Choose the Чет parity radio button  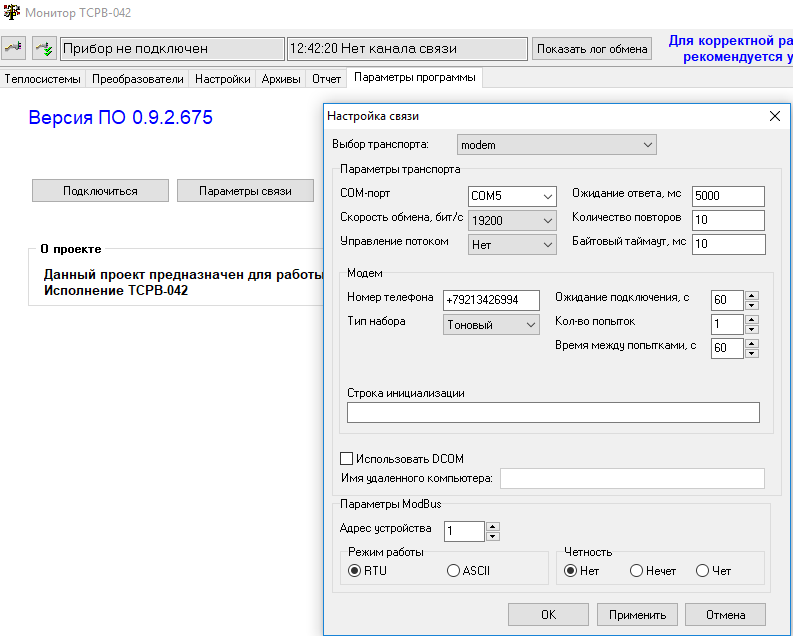[x=702, y=571]
